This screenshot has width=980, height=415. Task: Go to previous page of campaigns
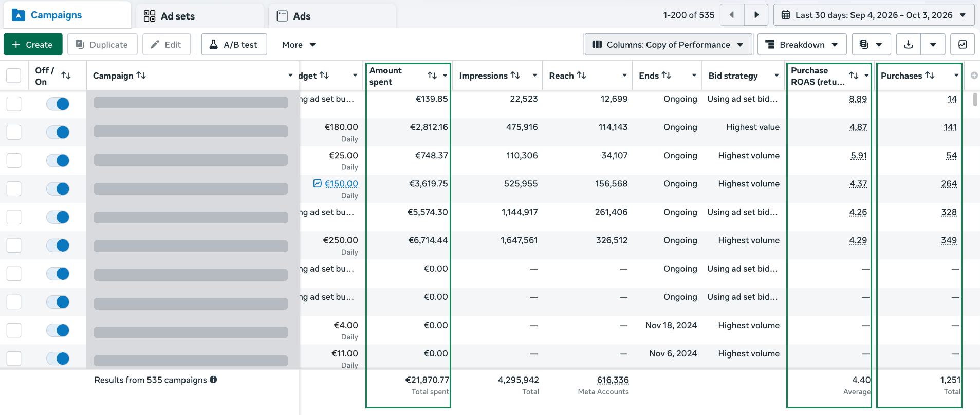pyautogui.click(x=732, y=15)
